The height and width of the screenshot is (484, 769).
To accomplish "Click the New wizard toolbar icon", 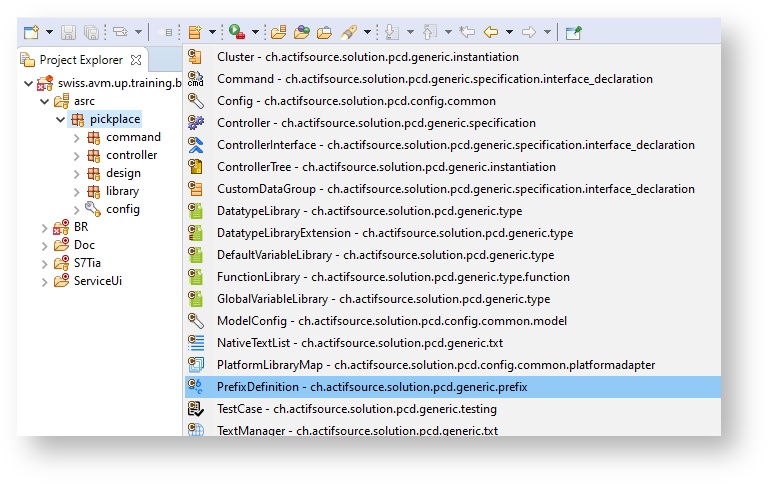I will pyautogui.click(x=31, y=32).
